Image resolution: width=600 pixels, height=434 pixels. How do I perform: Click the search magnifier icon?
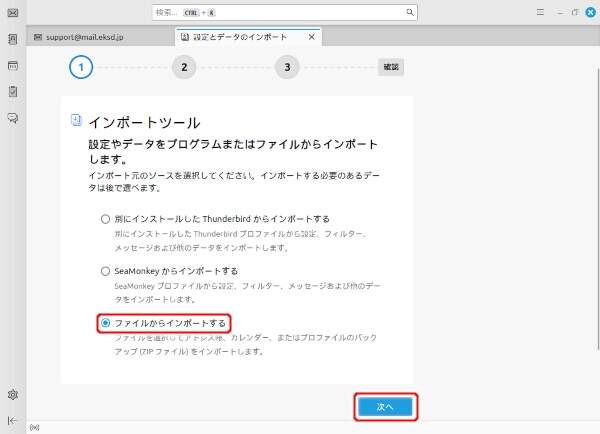(x=410, y=12)
